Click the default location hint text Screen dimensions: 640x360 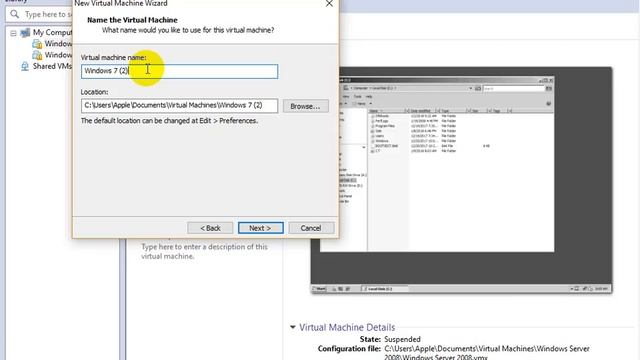(169, 121)
